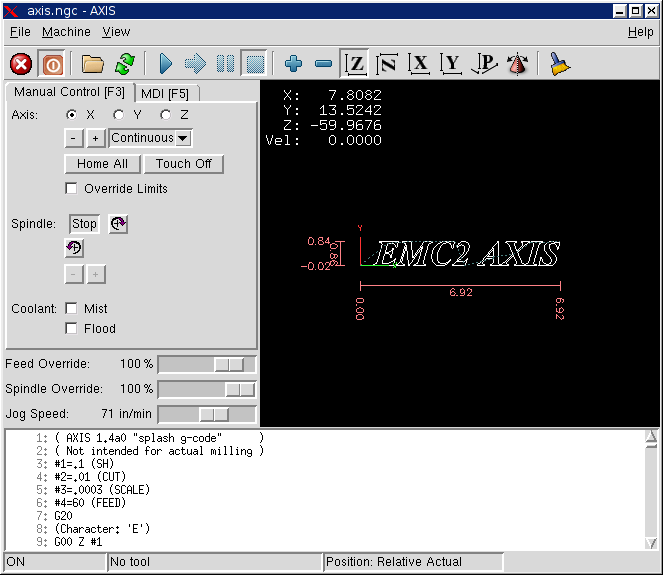The width and height of the screenshot is (663, 575).
Task: Close the AXIS window
Action: (652, 11)
